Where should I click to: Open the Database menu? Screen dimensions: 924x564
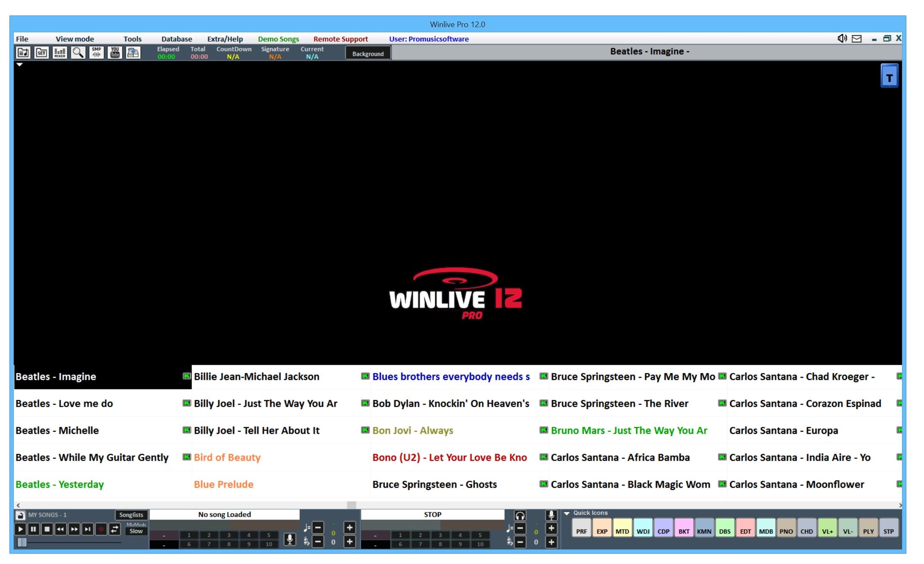tap(177, 39)
